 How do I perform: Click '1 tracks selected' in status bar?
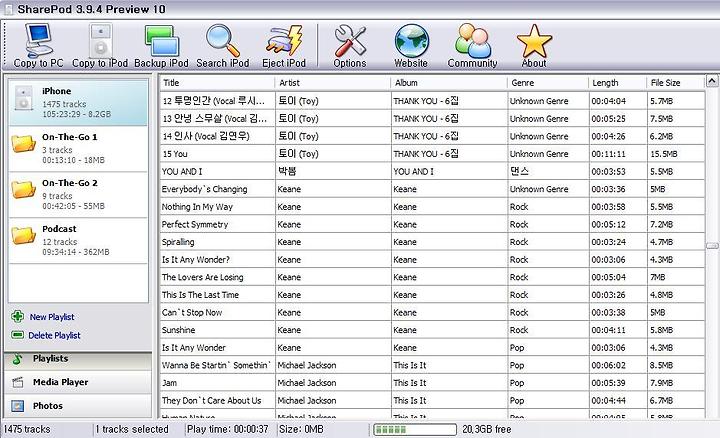coord(132,429)
